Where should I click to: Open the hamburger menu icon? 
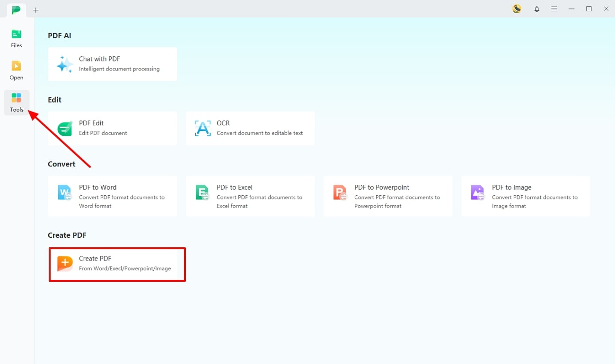tap(554, 9)
